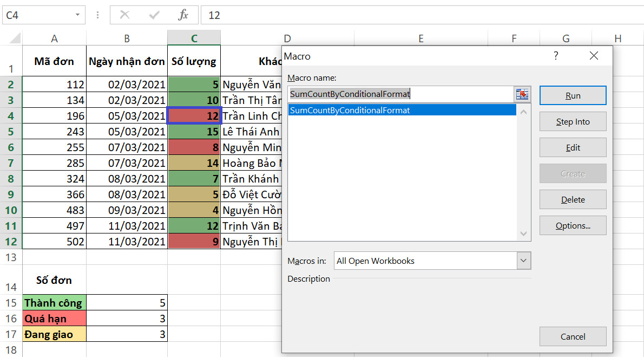Delete the selected macro

tap(573, 199)
